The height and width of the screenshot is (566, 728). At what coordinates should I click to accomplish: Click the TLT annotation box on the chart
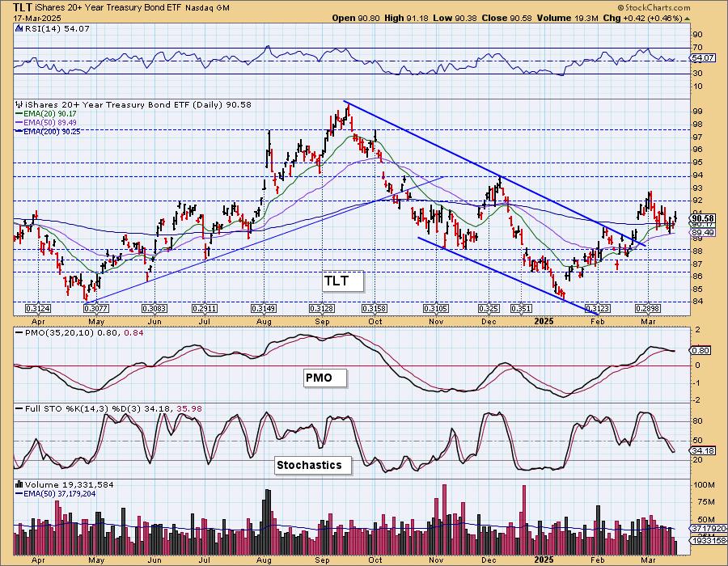(343, 281)
